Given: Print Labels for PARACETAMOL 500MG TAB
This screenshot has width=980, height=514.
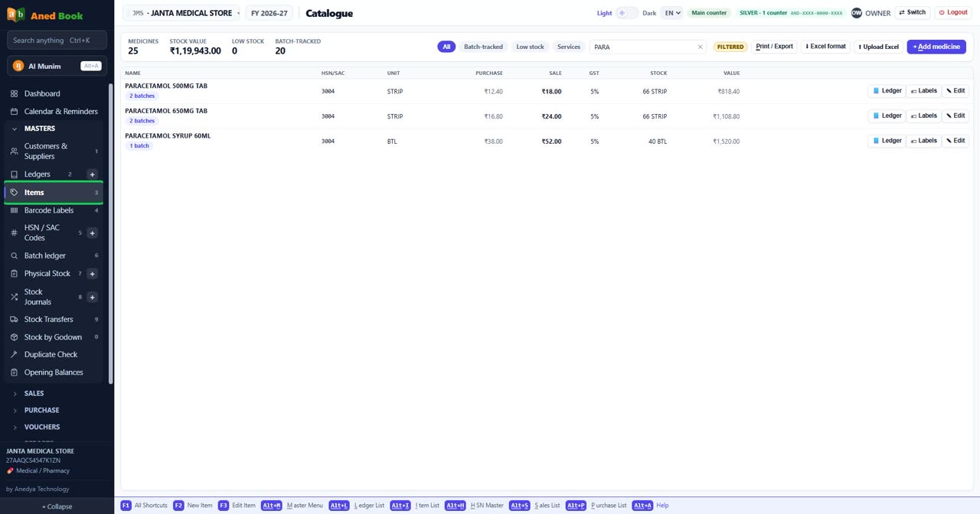Looking at the screenshot, I should tap(924, 91).
